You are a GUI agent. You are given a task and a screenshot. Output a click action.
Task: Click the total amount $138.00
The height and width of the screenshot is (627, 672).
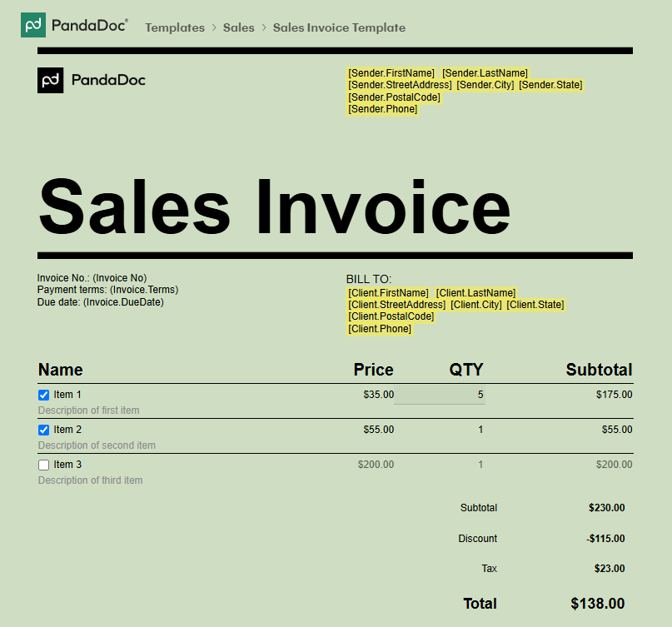(597, 604)
